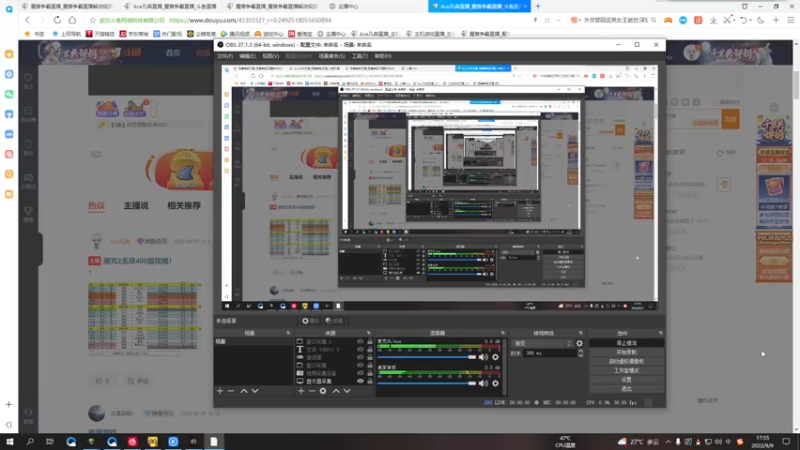Open taskbar search
800x450 pixels.
[x=30, y=441]
